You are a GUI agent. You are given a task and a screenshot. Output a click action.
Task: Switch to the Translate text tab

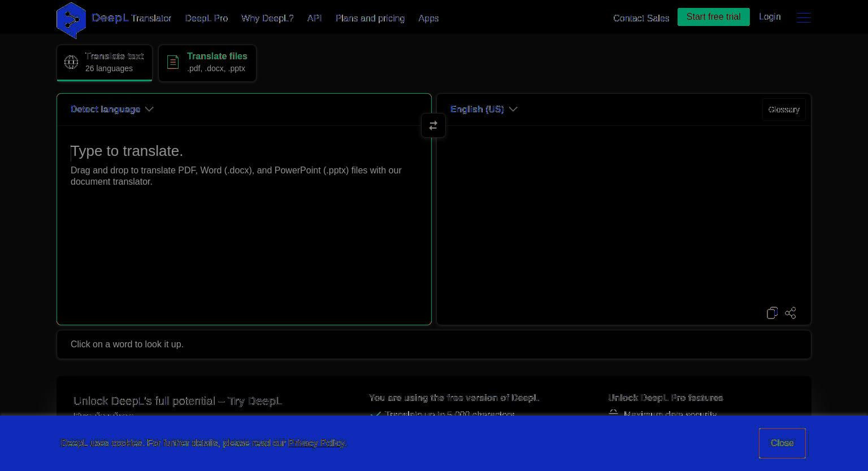coord(105,63)
